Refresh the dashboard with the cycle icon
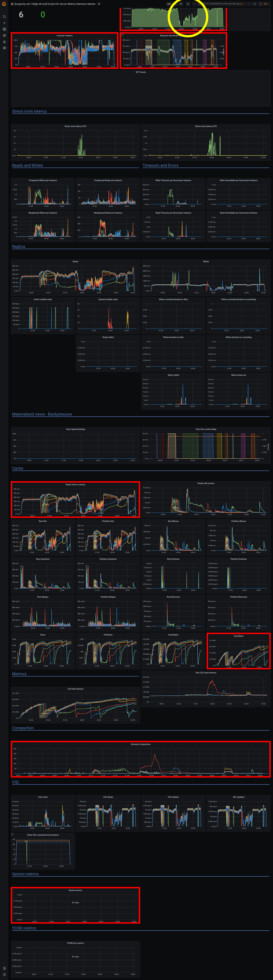Screen dimensions: 273x980 click(260, 4)
